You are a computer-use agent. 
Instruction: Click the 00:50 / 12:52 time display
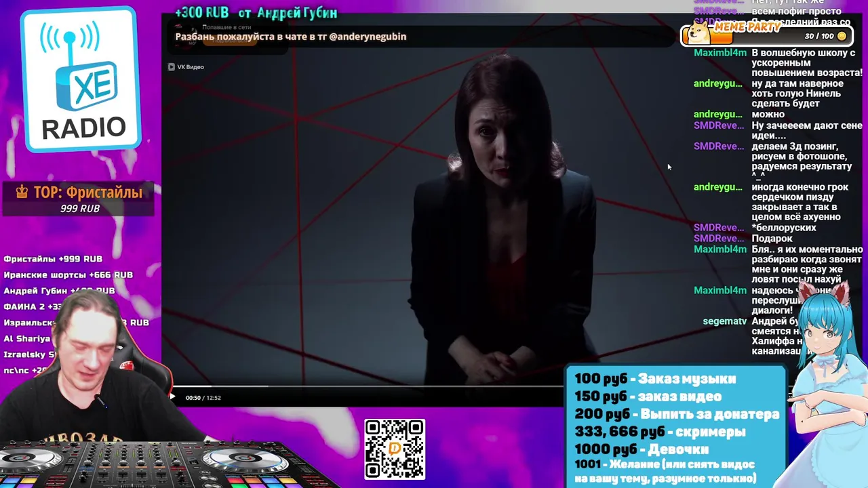203,398
